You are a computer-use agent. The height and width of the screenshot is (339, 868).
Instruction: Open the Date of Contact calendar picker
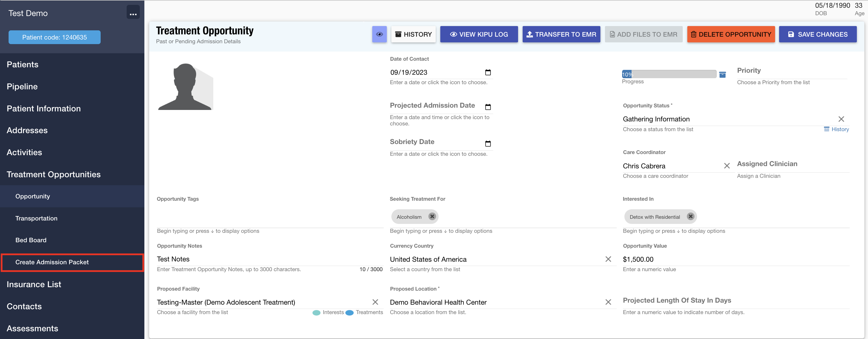coord(488,72)
